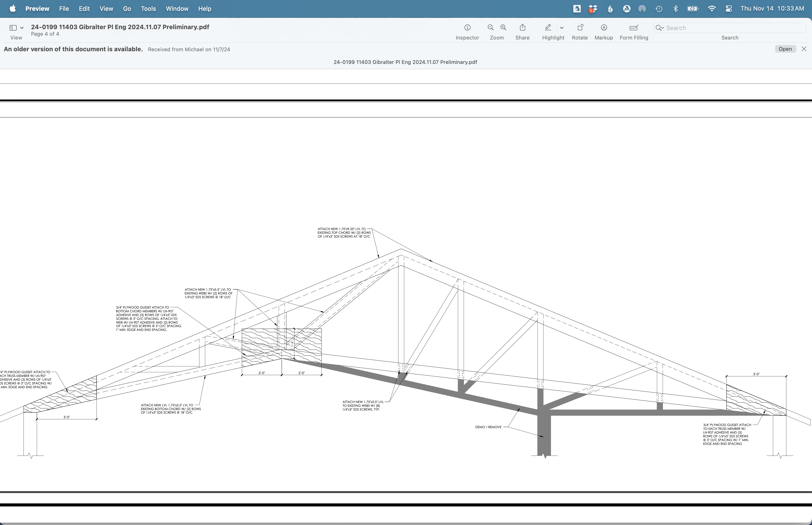Open the search options magnifier dropdown
This screenshot has width=812, height=525.
pyautogui.click(x=660, y=28)
